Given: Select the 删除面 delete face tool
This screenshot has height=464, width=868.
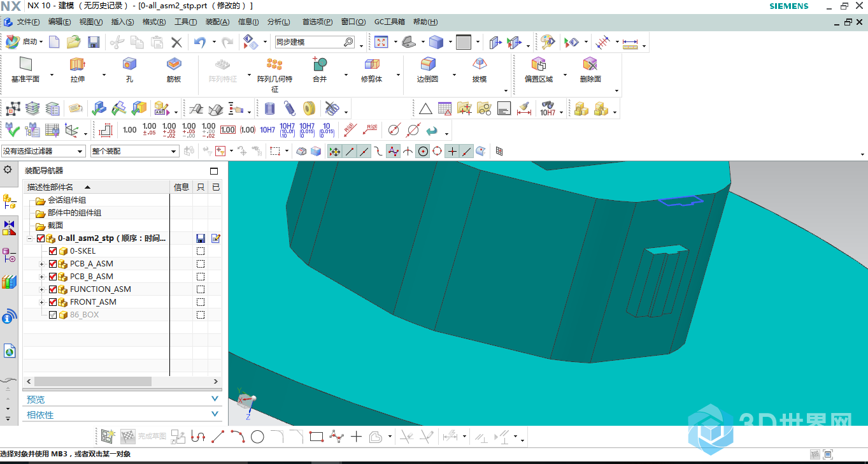Looking at the screenshot, I should point(590,70).
